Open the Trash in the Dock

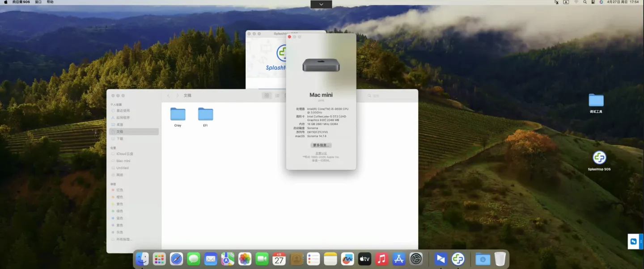click(500, 259)
